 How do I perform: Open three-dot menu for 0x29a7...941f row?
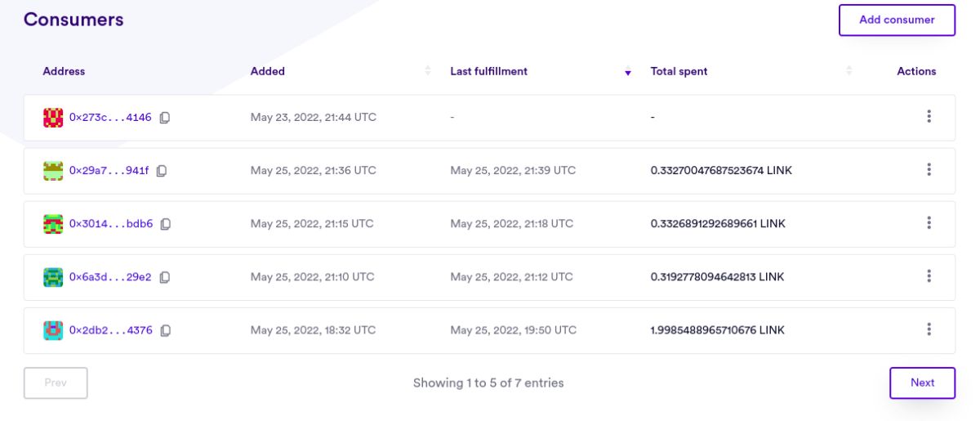(x=929, y=170)
